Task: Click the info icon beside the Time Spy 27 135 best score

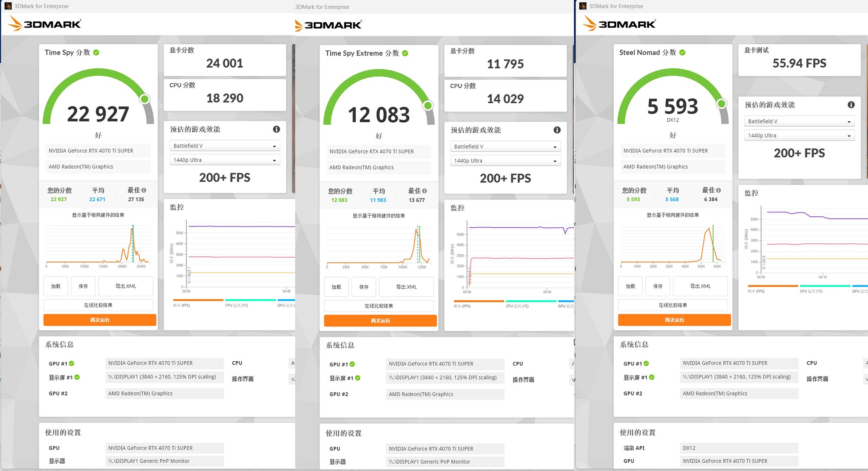Action: click(x=144, y=190)
